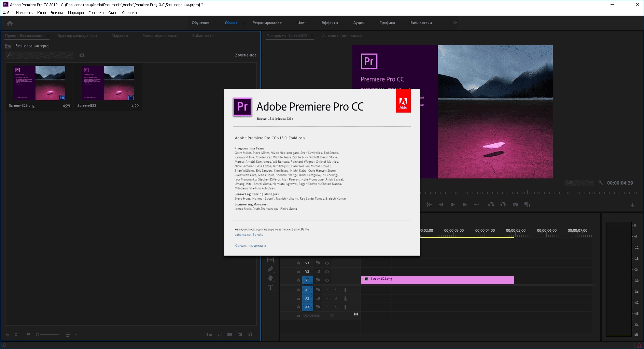Toggle V2 track output eye
The width and height of the screenshot is (644, 349).
(327, 272)
